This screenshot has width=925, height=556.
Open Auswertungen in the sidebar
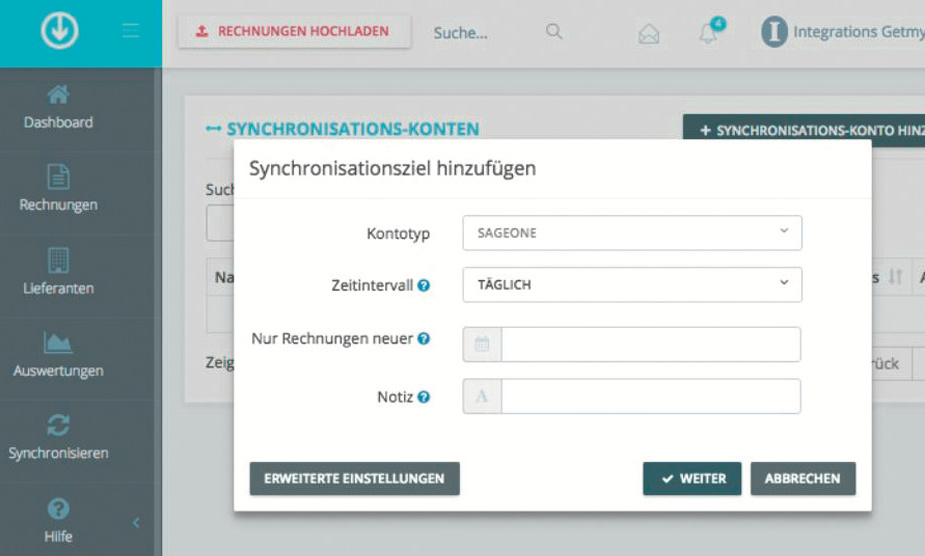58,356
